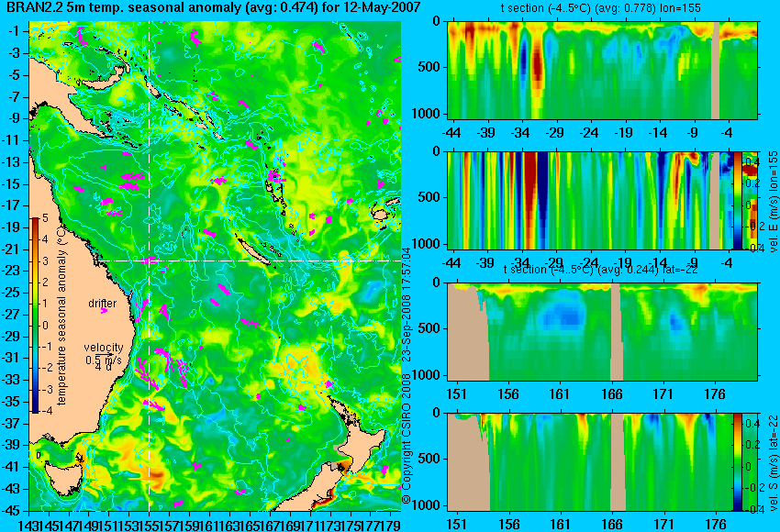Click the red warm core in top temperature section

pos(538,67)
